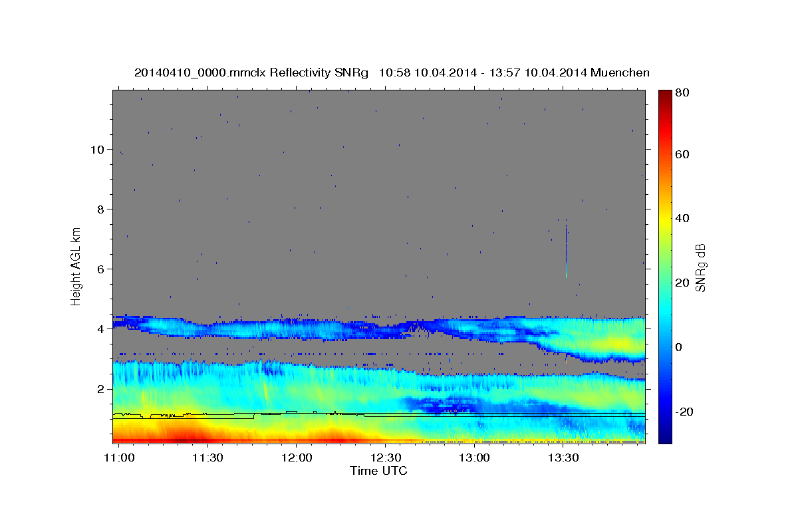Click the height axis label 8
This screenshot has width=798, height=532.
pyautogui.click(x=99, y=209)
